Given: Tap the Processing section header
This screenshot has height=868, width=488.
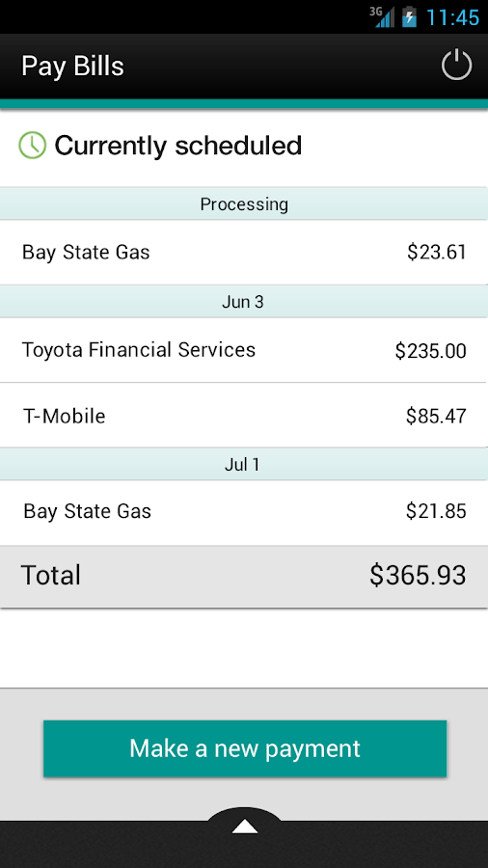Looking at the screenshot, I should (x=244, y=204).
